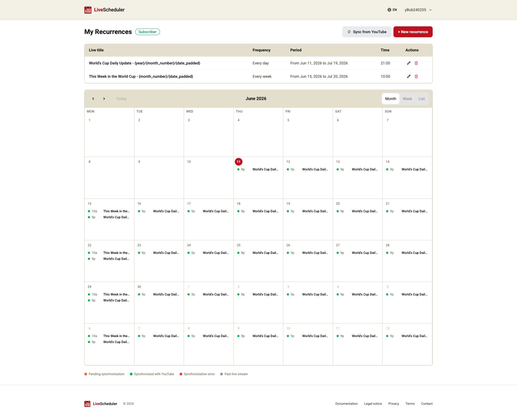The image size is (517, 420).
Task: Edit This Week in the World Cup recurrence
Action: click(409, 76)
